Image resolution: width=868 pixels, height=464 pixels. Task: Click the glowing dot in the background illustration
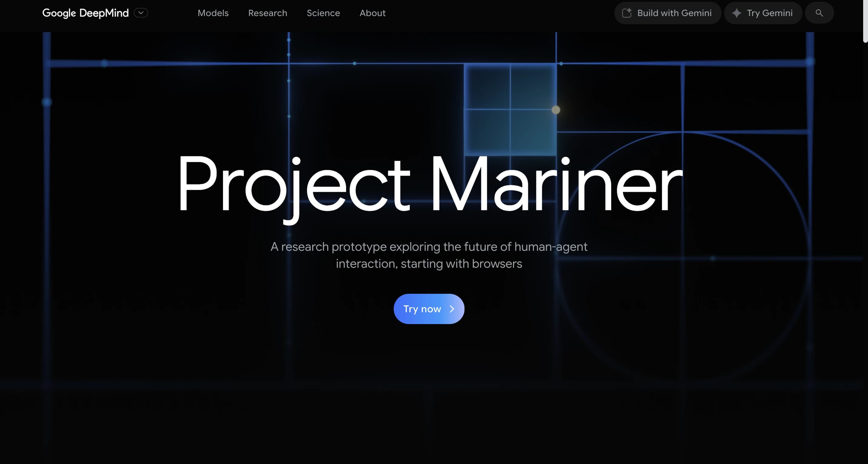click(x=556, y=110)
